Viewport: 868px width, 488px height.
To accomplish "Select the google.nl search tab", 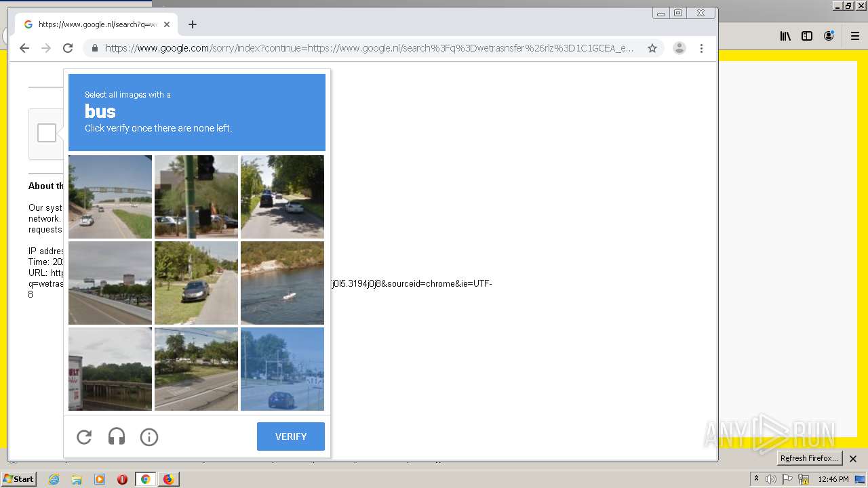I will 97,24.
